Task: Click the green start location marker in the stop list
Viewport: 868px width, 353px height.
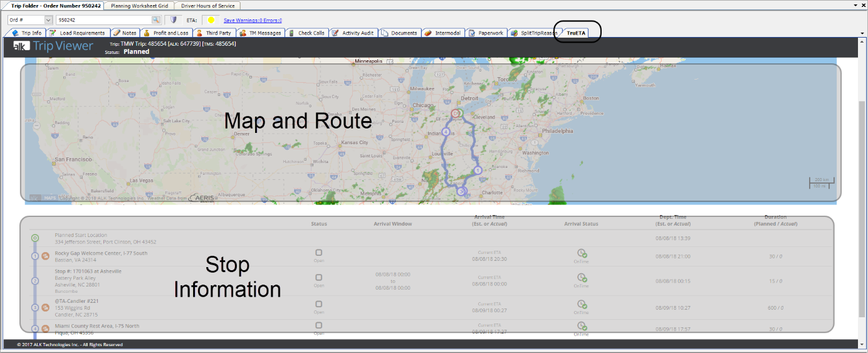Action: (x=35, y=238)
